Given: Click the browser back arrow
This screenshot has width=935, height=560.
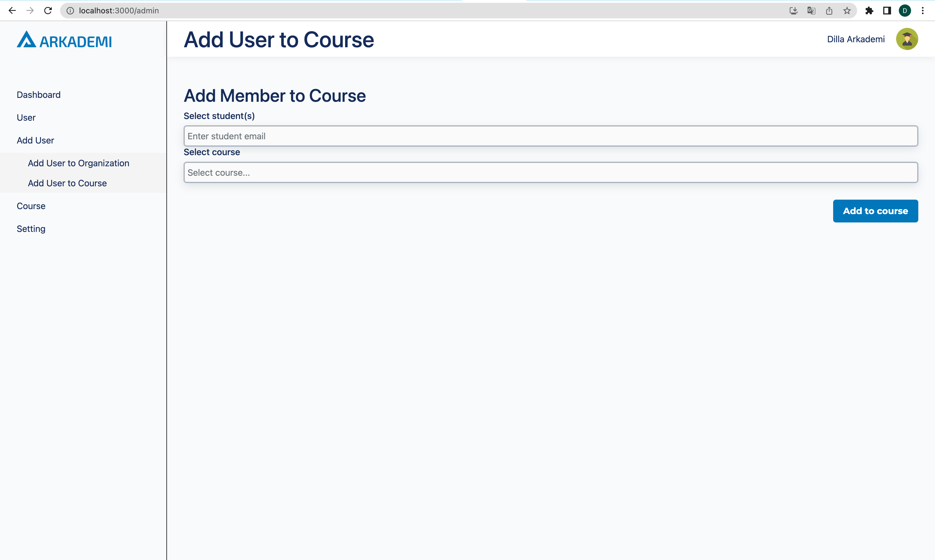Looking at the screenshot, I should [12, 11].
